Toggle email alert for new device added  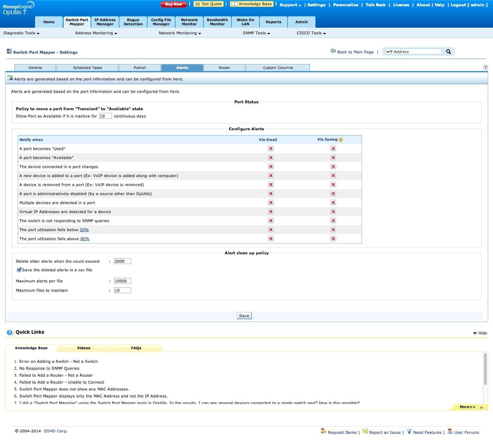point(271,175)
